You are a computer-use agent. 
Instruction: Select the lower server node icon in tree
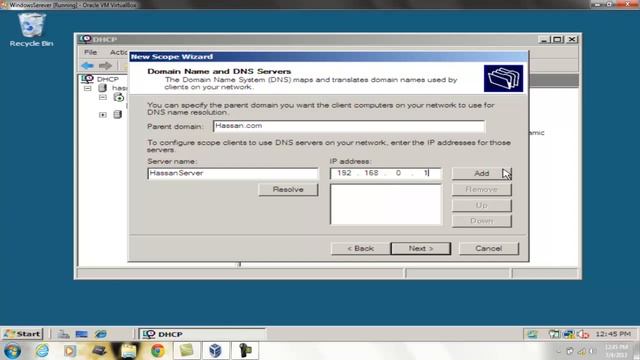point(118,115)
